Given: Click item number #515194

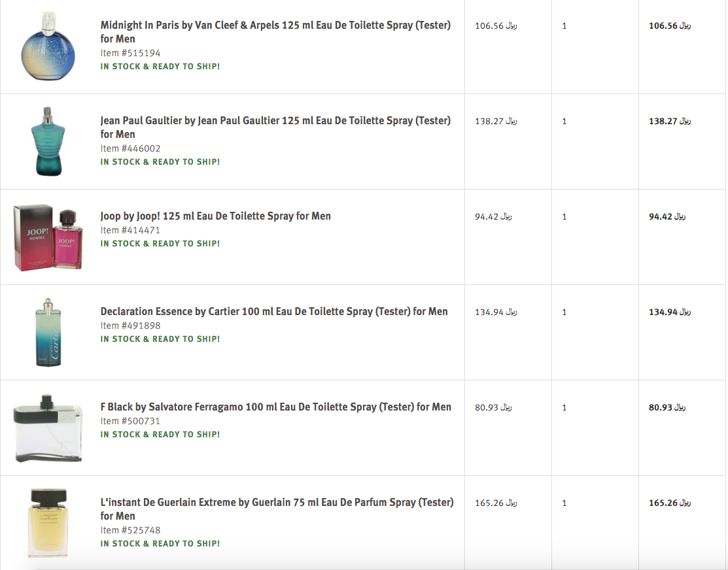Looking at the screenshot, I should pyautogui.click(x=130, y=53).
